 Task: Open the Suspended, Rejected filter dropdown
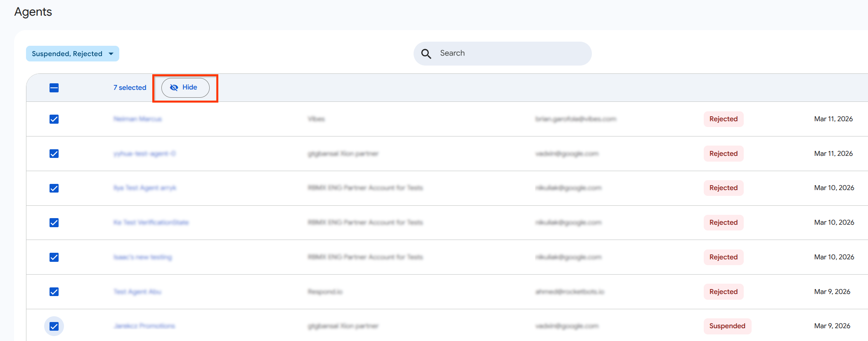[x=67, y=54]
